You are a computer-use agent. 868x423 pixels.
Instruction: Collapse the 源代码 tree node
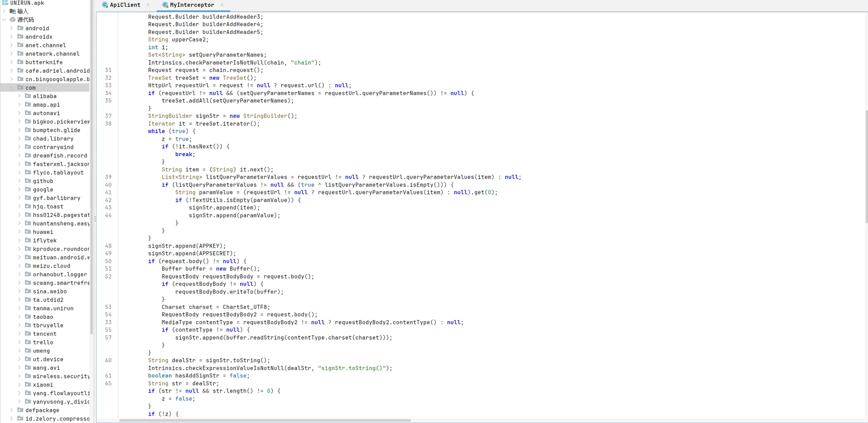click(4, 20)
